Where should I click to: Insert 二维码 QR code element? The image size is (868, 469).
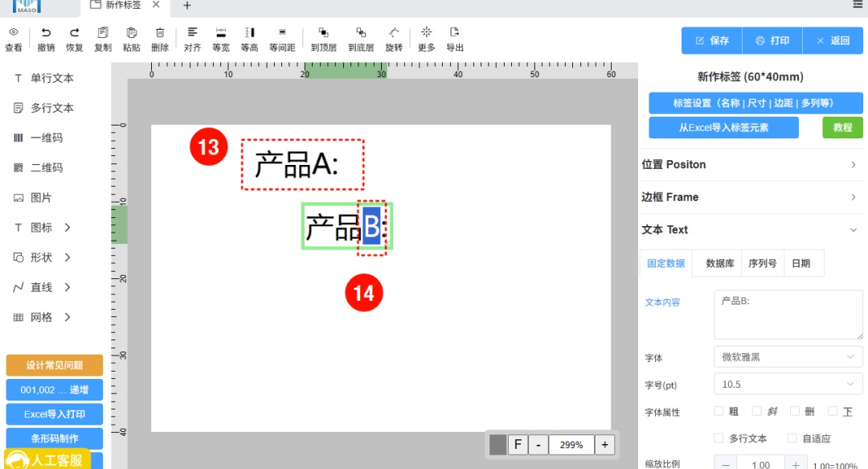(39, 168)
